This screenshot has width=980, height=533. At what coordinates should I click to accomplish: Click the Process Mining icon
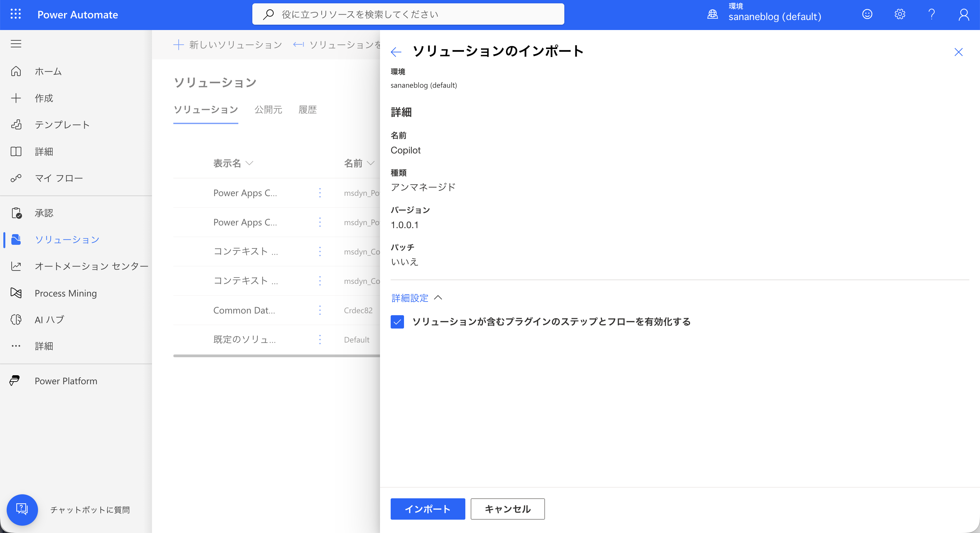pyautogui.click(x=16, y=293)
